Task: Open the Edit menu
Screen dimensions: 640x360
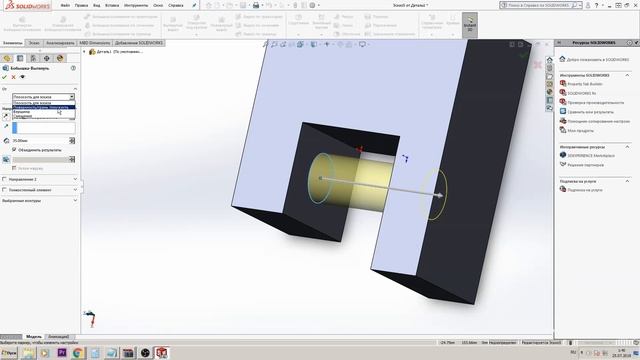Action: (x=81, y=6)
